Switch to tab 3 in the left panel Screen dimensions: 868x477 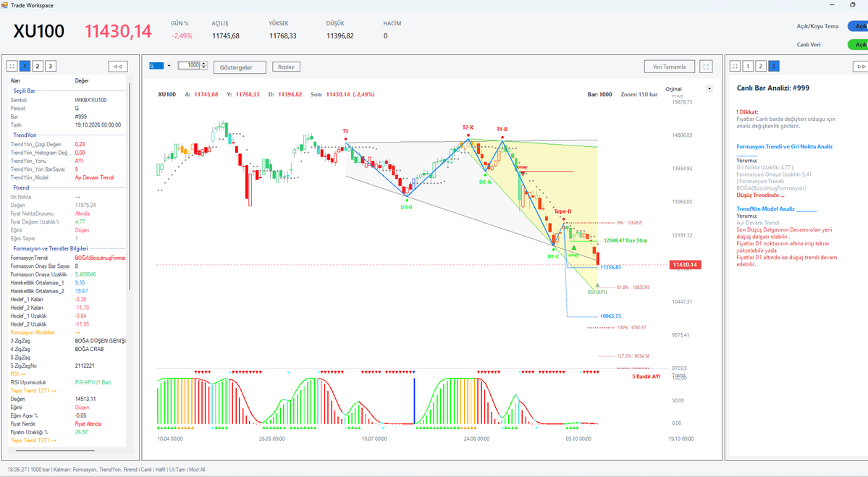coord(51,67)
